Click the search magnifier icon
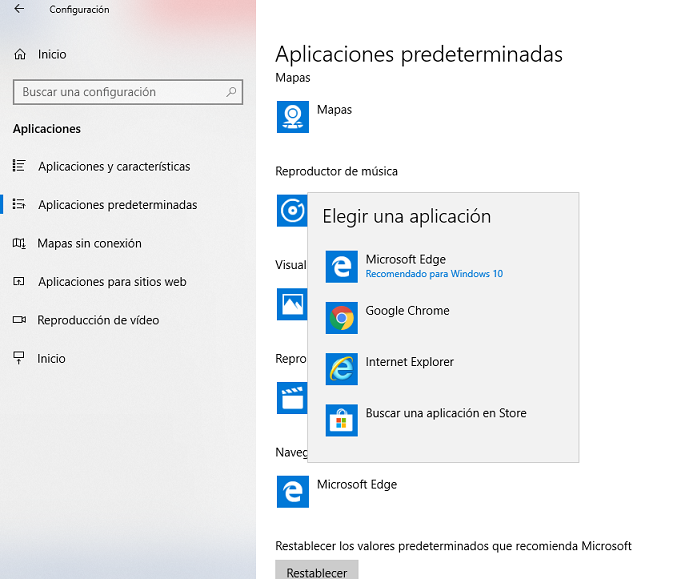Viewport: 681px width, 579px height. (231, 92)
